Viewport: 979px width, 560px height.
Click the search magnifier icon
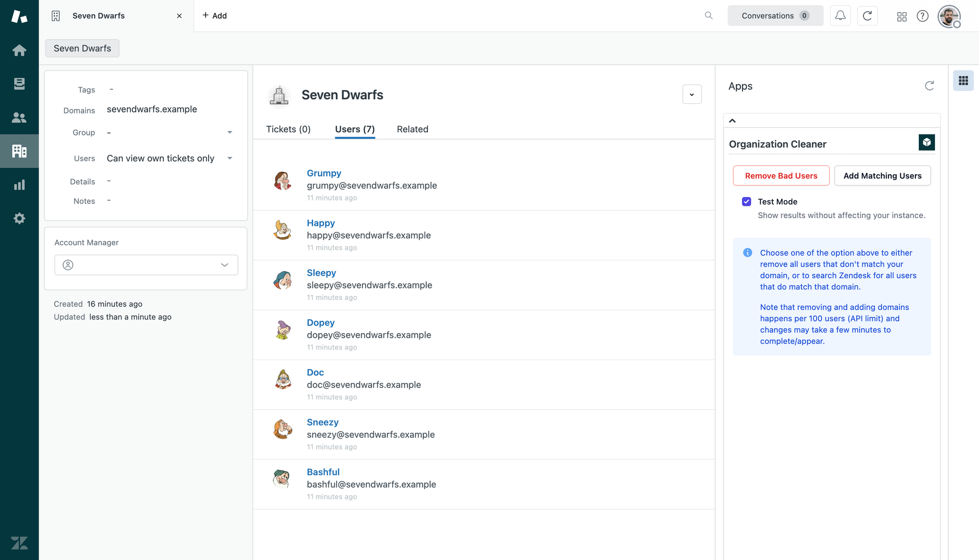(708, 16)
